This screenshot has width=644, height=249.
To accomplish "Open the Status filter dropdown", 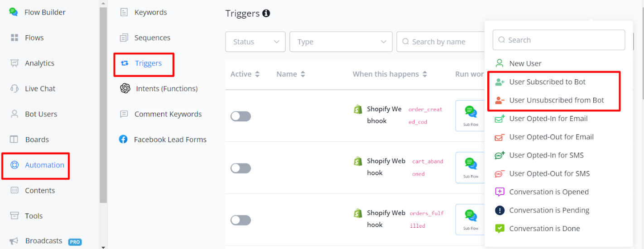I will 255,42.
